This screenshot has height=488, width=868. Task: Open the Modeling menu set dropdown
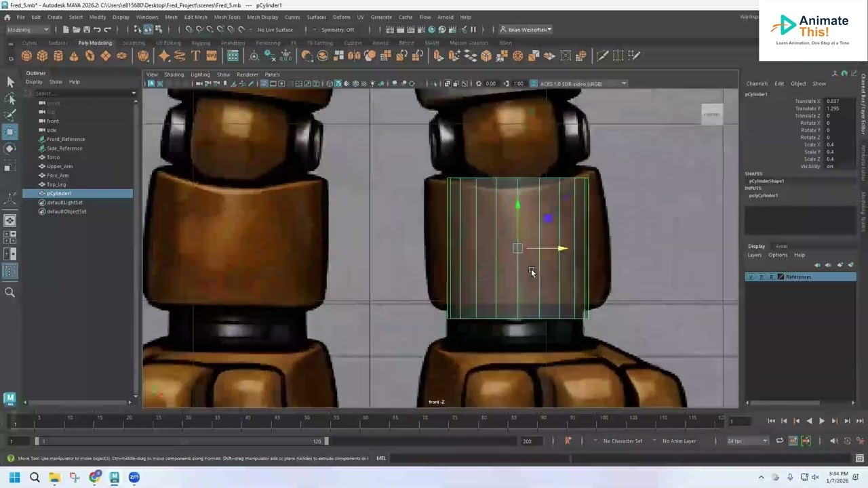pyautogui.click(x=28, y=30)
